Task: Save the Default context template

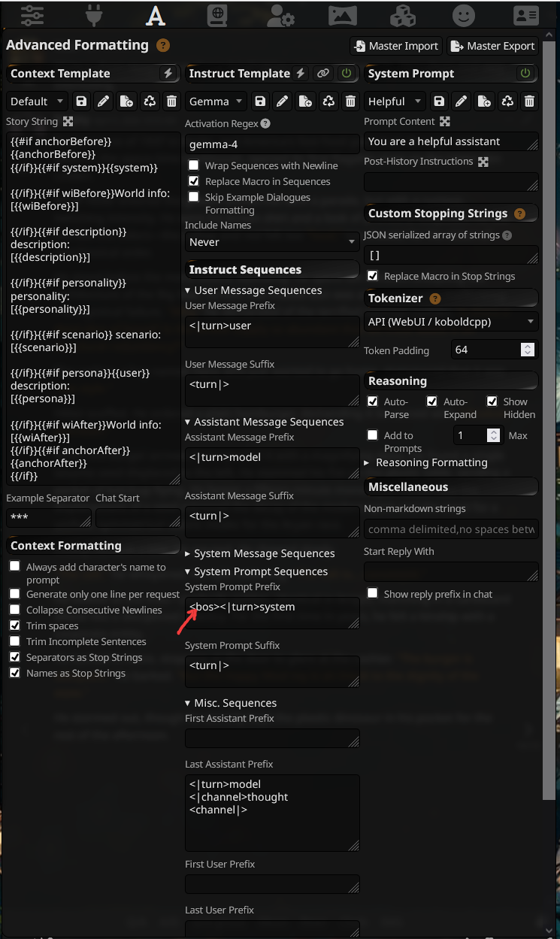Action: pyautogui.click(x=81, y=101)
